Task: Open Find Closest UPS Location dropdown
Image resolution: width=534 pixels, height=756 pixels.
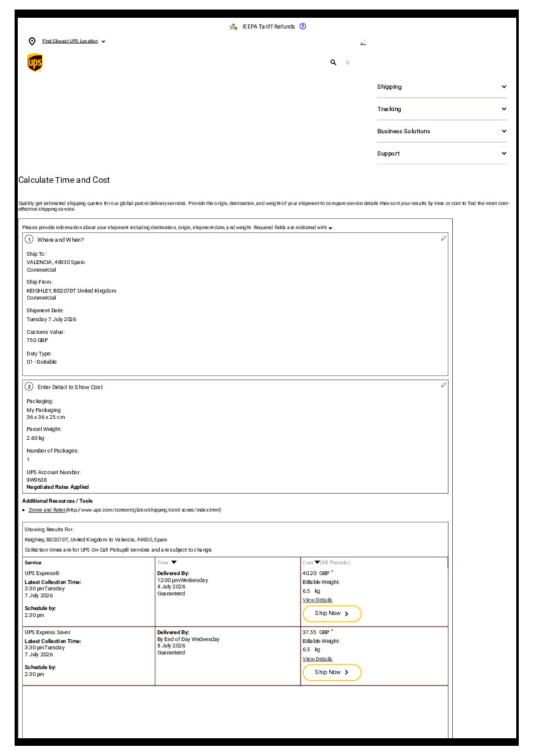Action: click(x=74, y=41)
